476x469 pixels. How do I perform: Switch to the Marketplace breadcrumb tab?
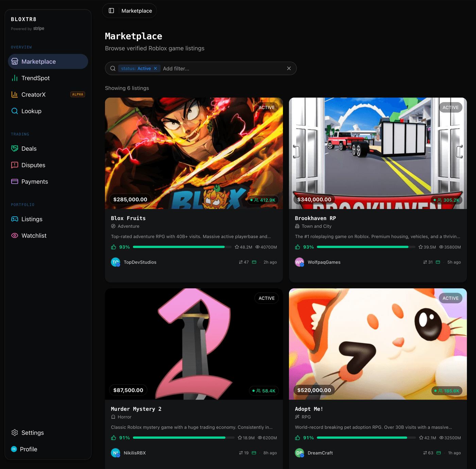click(136, 11)
